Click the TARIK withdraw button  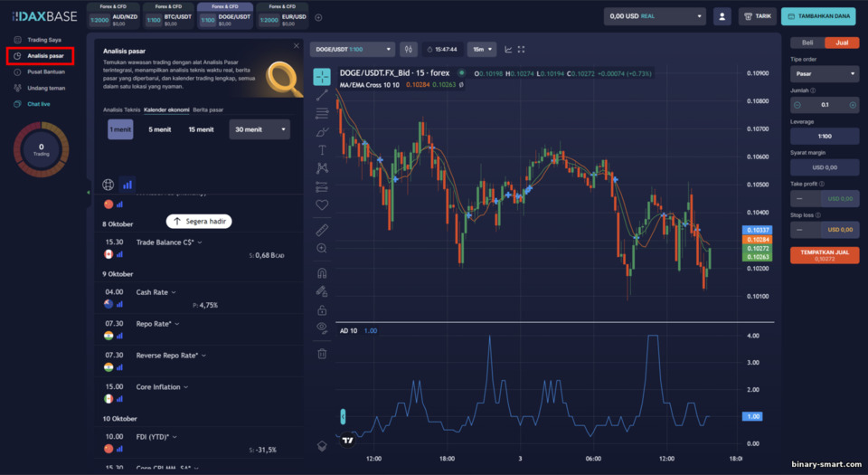coord(757,16)
